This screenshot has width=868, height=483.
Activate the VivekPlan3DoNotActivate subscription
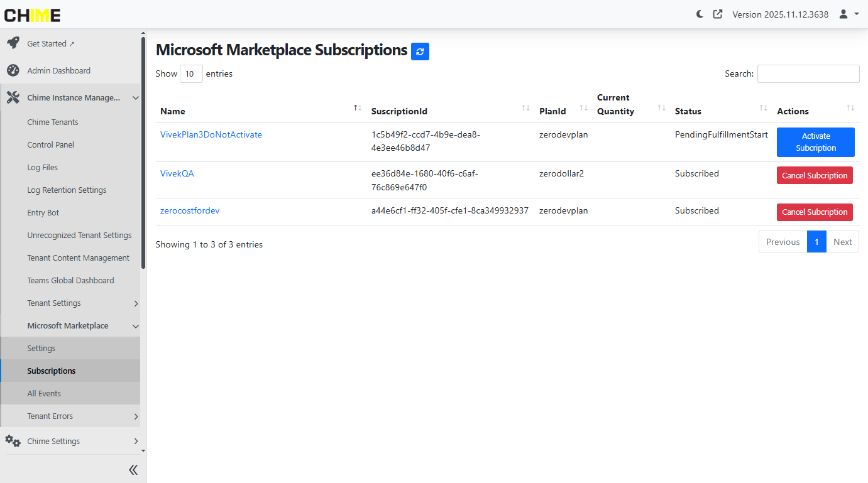pos(815,142)
